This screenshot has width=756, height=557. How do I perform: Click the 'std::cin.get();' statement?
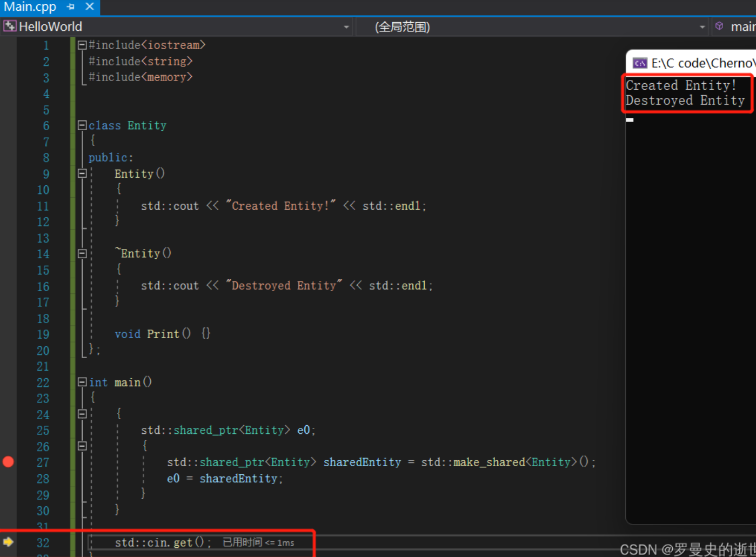click(163, 542)
